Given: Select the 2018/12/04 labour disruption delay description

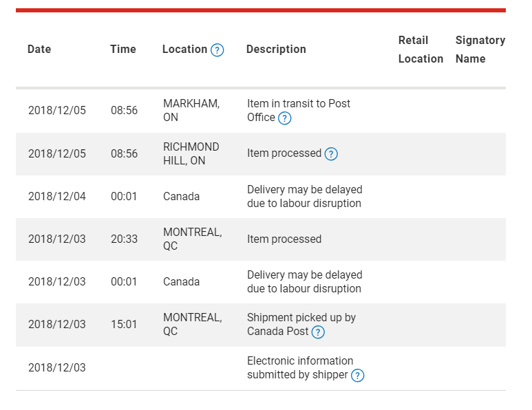Looking at the screenshot, I should click(305, 196).
